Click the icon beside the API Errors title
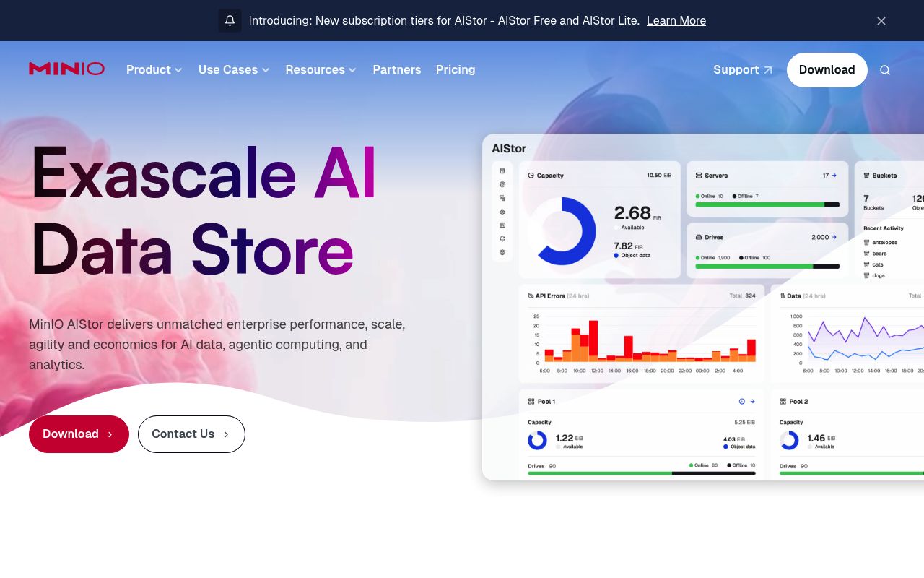This screenshot has width=924, height=578. click(x=531, y=296)
